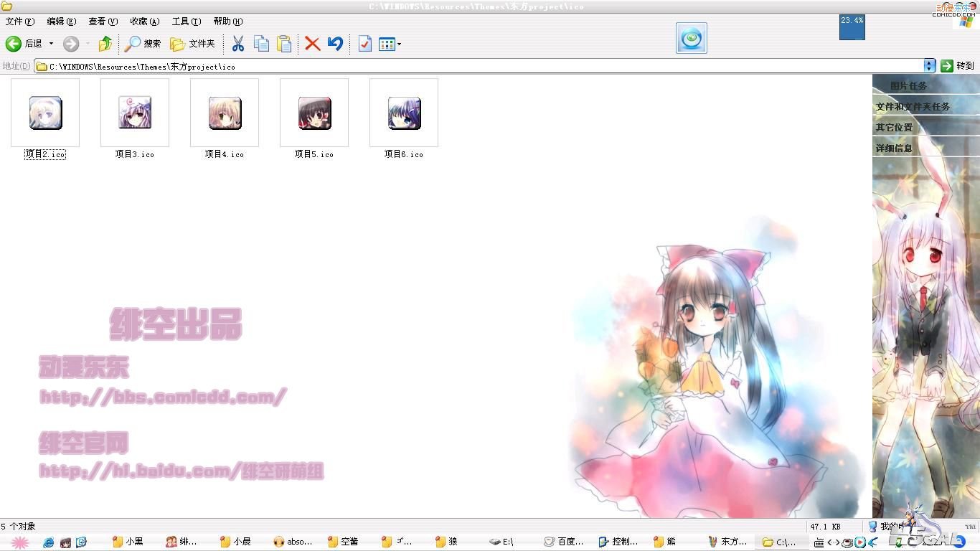The image size is (980, 551).
Task: Open the 帮助(H) menu
Action: tap(228, 22)
